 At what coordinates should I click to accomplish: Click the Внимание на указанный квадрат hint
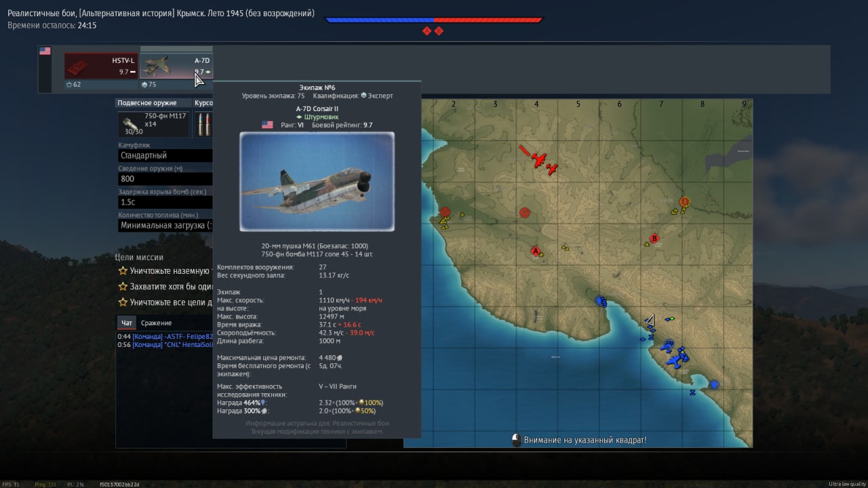click(x=585, y=440)
